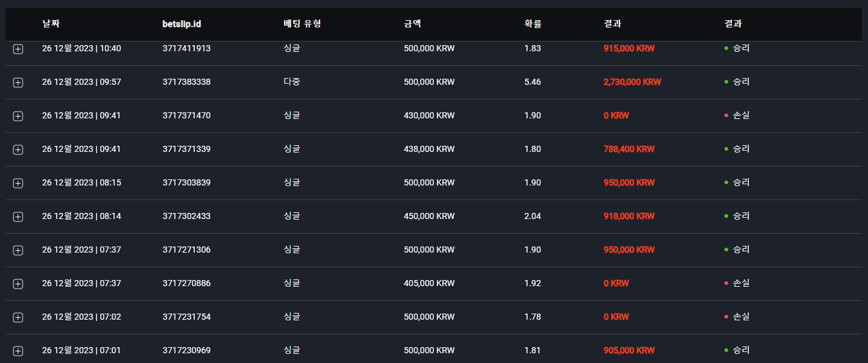Click plus icon beside betslip 3717270886
This screenshot has width=868, height=363.
pos(18,284)
